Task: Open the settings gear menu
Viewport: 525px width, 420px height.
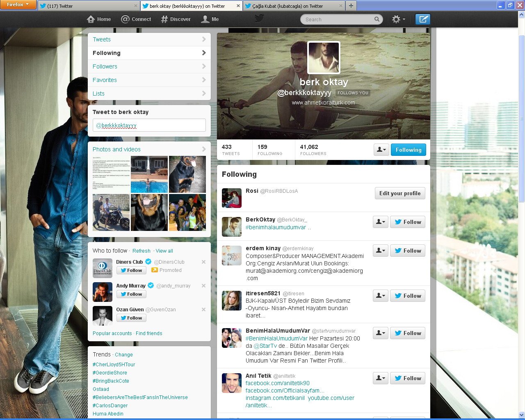Action: [398, 19]
